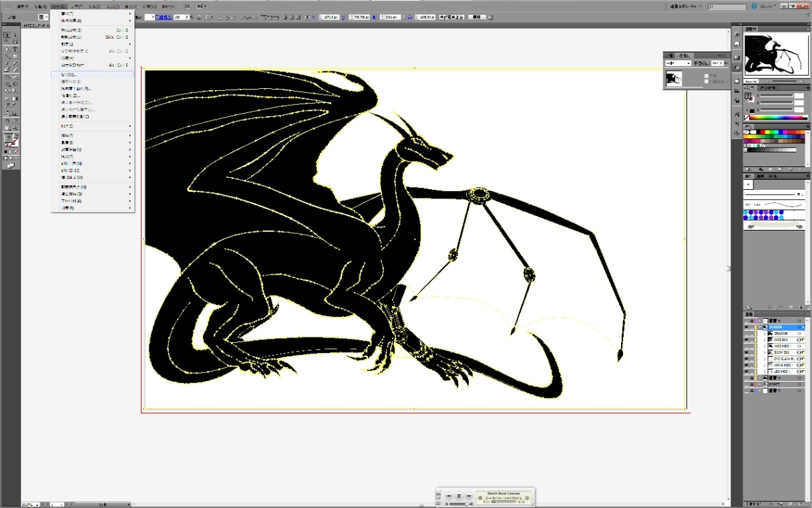Open the last submenu entry of the open menu

click(92, 208)
